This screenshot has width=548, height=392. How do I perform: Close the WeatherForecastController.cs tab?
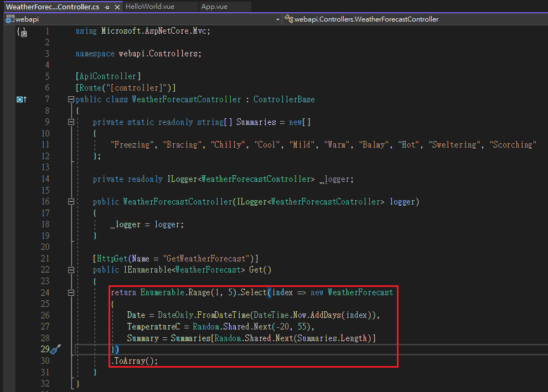(117, 7)
